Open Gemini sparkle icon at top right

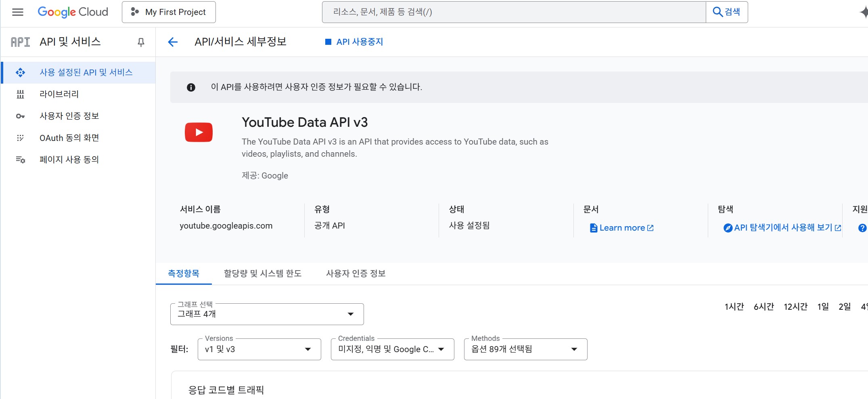(x=864, y=12)
